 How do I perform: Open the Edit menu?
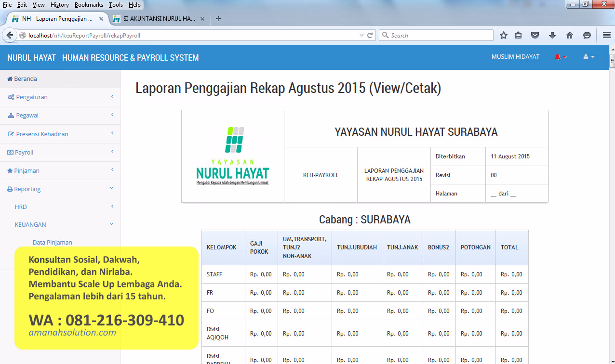(x=22, y=4)
